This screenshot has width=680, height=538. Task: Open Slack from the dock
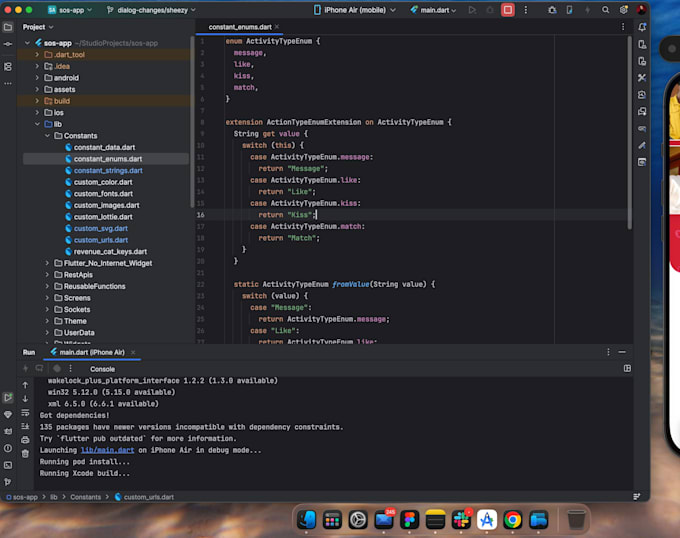(x=461, y=519)
